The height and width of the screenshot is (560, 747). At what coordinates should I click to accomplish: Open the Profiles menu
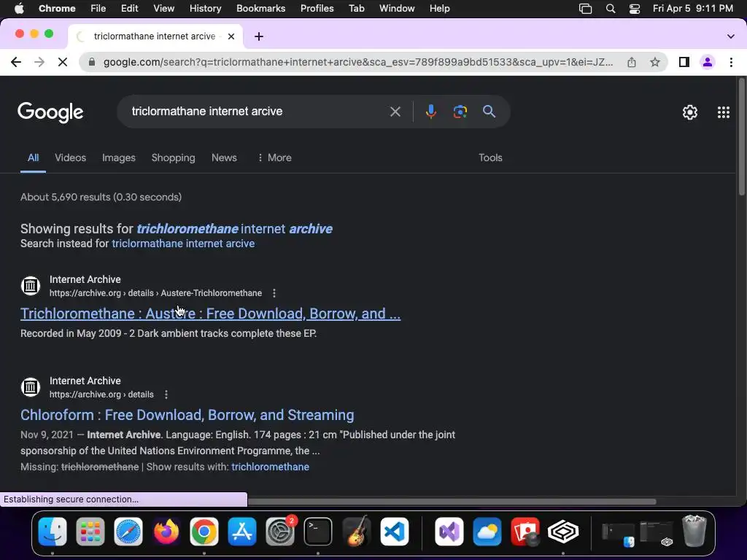pyautogui.click(x=317, y=9)
